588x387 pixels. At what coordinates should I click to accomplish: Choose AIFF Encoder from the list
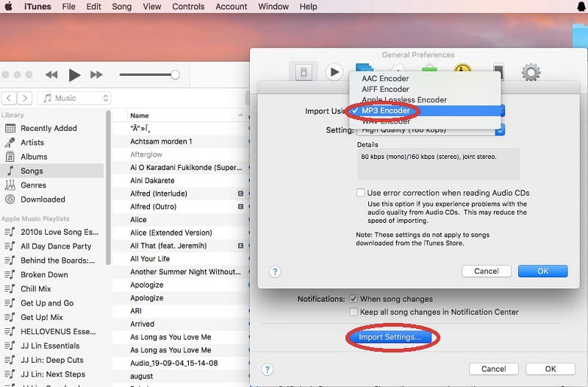385,89
